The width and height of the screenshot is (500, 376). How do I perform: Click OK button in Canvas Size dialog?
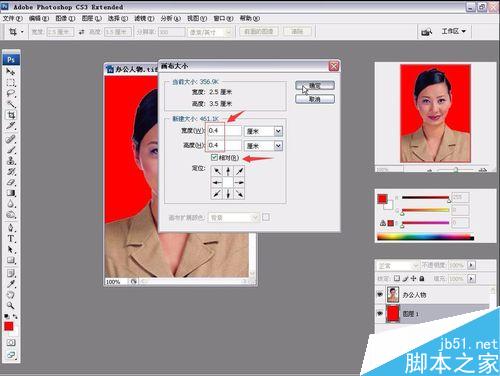(315, 86)
